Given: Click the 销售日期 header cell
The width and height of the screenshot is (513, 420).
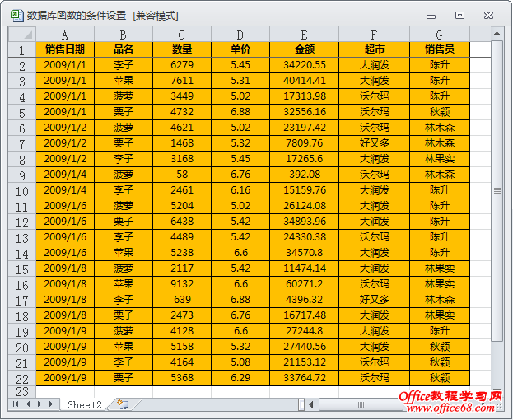Looking at the screenshot, I should click(x=65, y=49).
